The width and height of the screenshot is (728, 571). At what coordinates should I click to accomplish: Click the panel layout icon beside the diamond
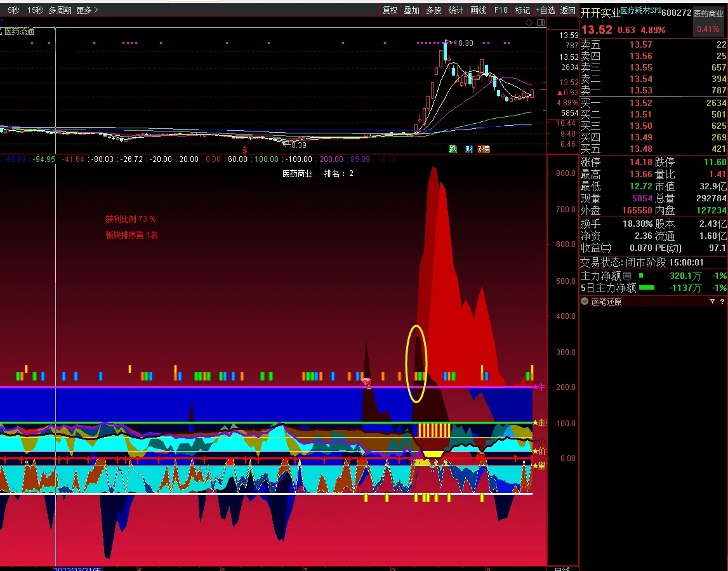point(541,22)
